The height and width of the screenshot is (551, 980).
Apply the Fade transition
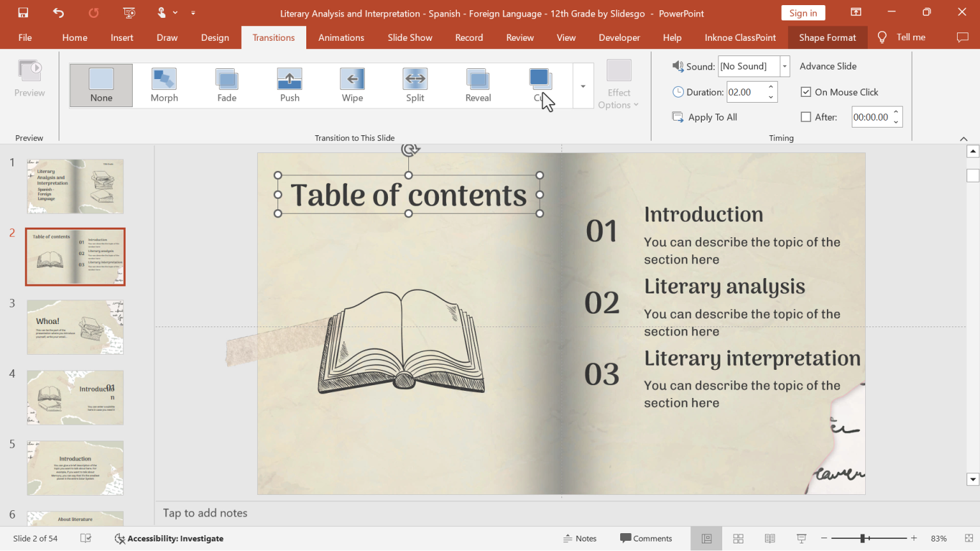click(x=226, y=85)
